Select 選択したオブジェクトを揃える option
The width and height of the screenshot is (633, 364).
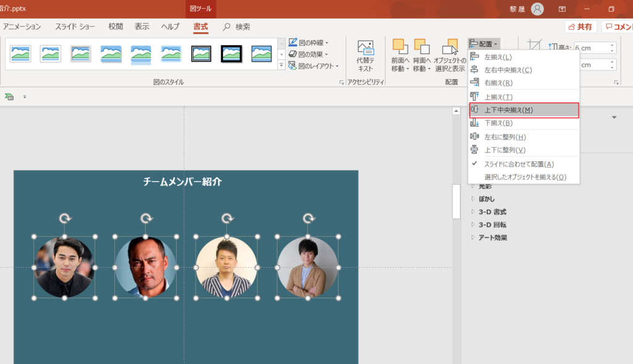525,177
